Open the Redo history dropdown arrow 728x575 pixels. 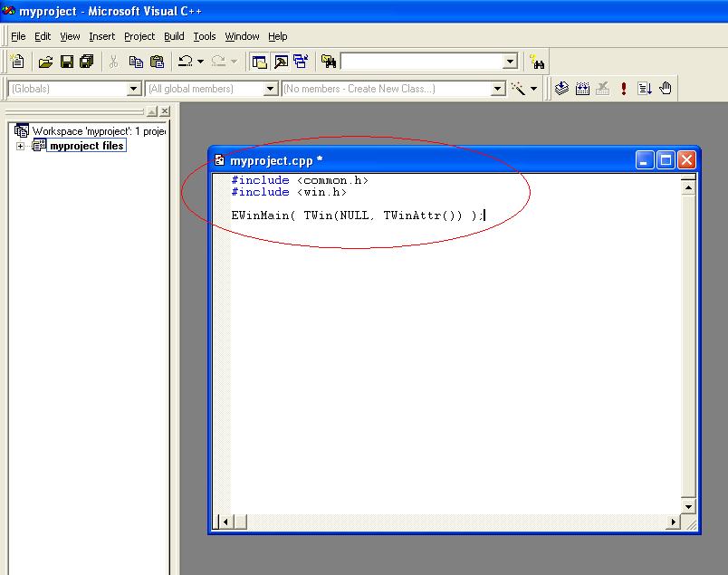tap(234, 62)
